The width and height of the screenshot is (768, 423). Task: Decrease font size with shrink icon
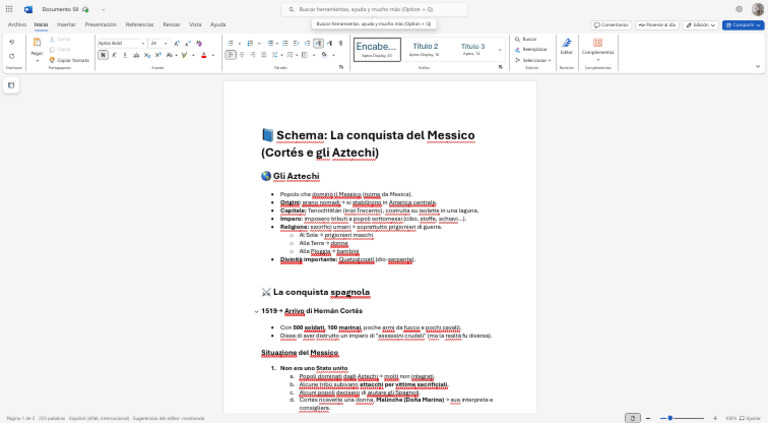click(x=186, y=43)
